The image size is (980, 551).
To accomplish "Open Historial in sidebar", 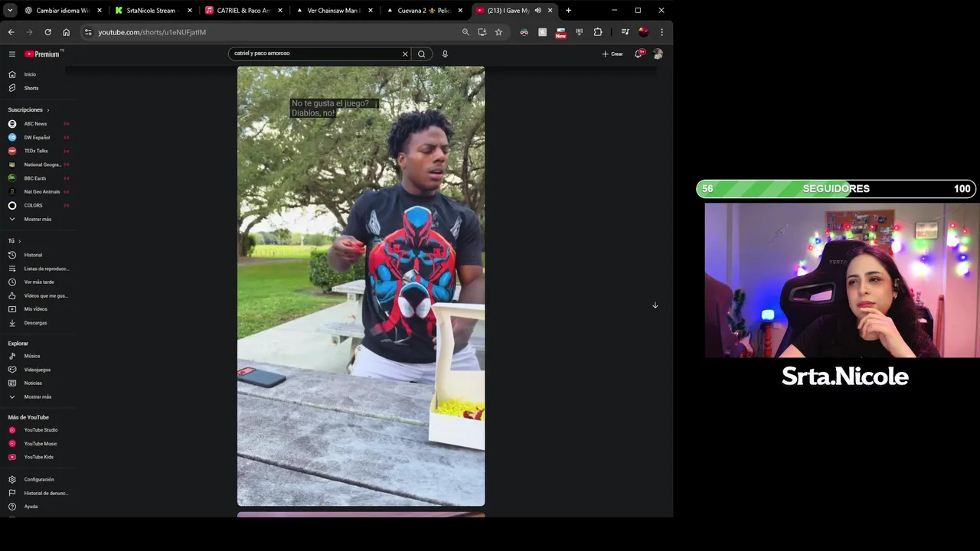I will pyautogui.click(x=34, y=255).
